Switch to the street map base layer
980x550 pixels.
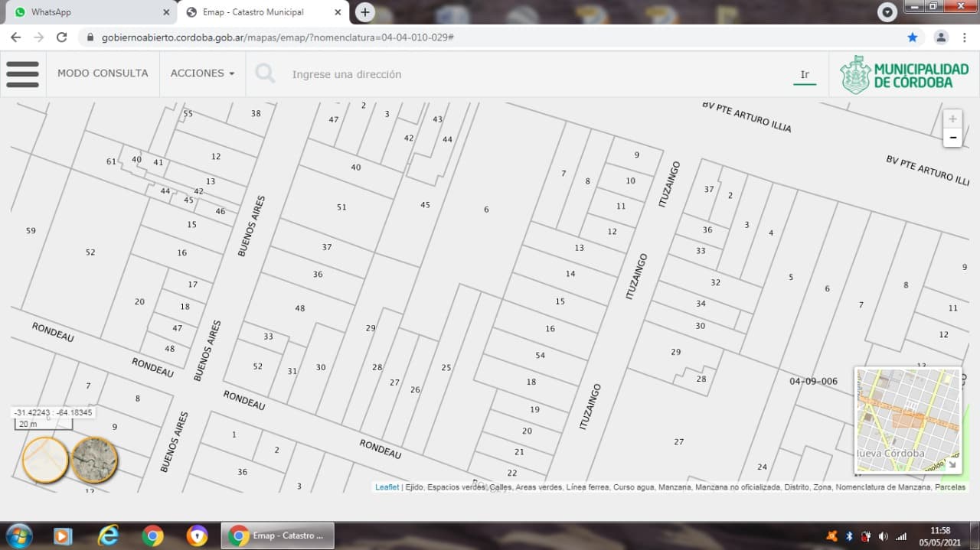[x=45, y=461]
